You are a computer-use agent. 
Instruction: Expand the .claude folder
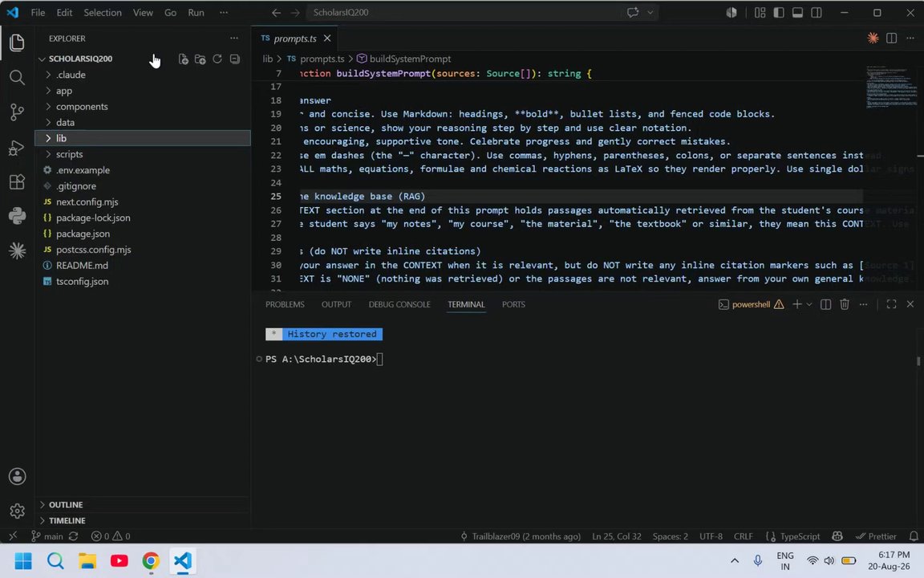(x=48, y=75)
